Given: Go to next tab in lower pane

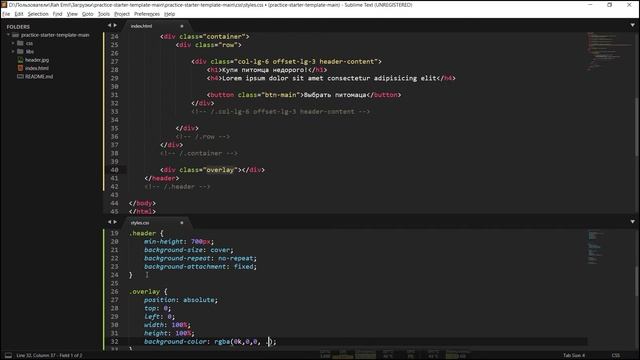Looking at the screenshot, I should (115, 222).
